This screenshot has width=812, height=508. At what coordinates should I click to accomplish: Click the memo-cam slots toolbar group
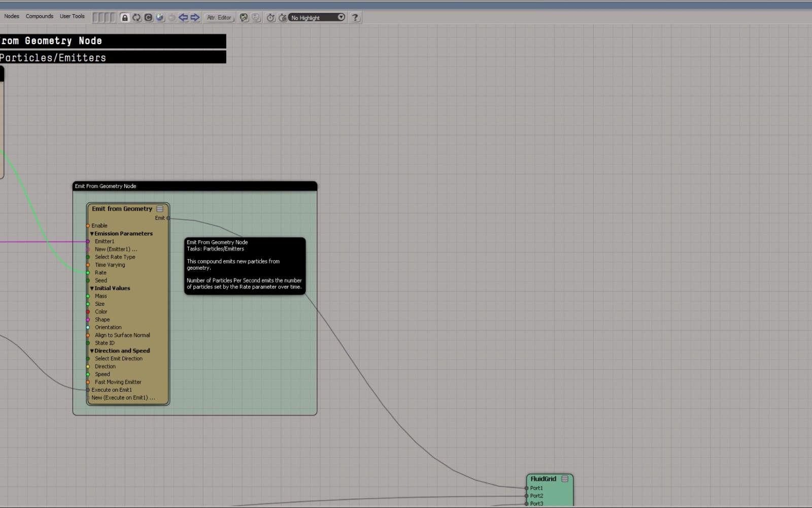click(x=104, y=17)
